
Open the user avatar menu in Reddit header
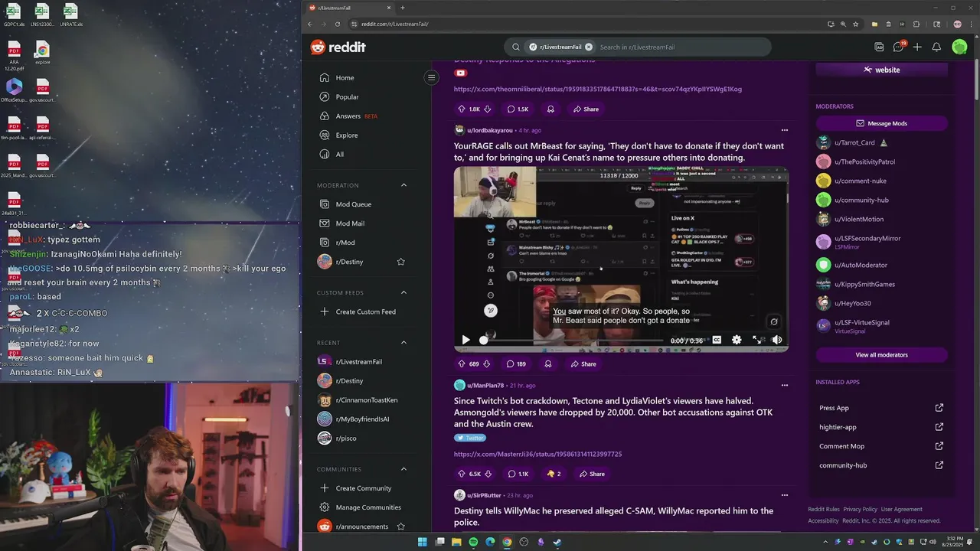tap(959, 47)
